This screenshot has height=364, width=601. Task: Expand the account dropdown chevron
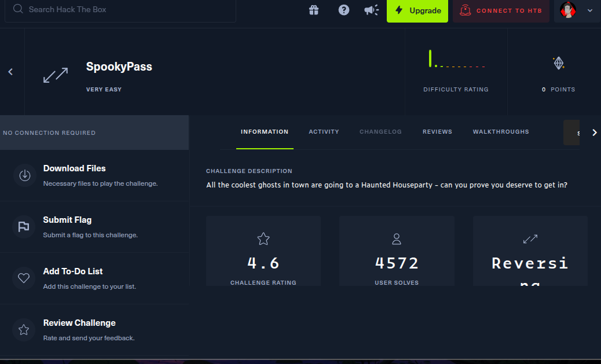tap(590, 11)
